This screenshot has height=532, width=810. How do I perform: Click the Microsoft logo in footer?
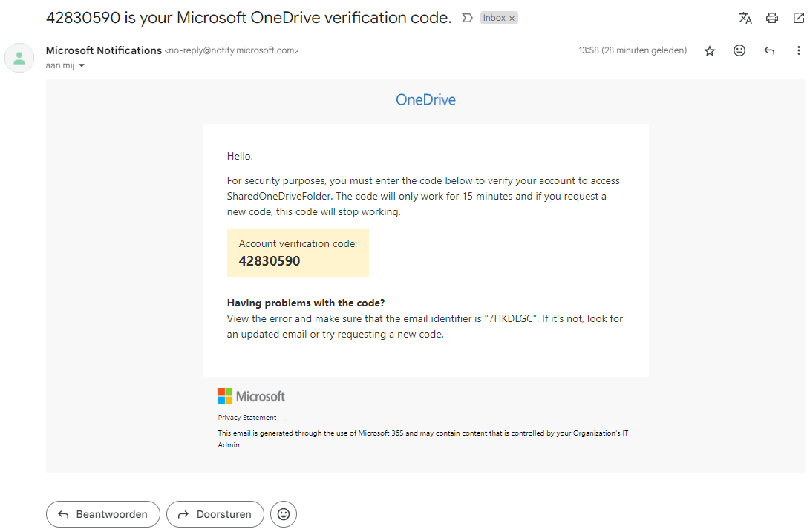click(252, 396)
